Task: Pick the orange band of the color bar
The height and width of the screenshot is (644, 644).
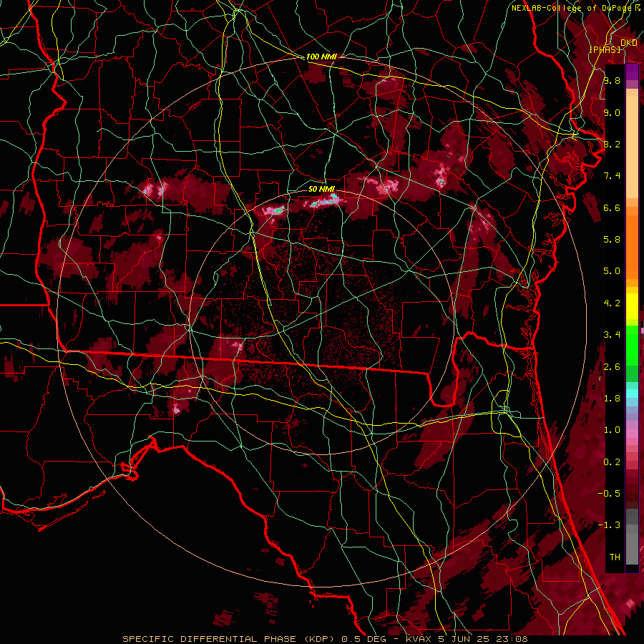Action: tap(632, 246)
